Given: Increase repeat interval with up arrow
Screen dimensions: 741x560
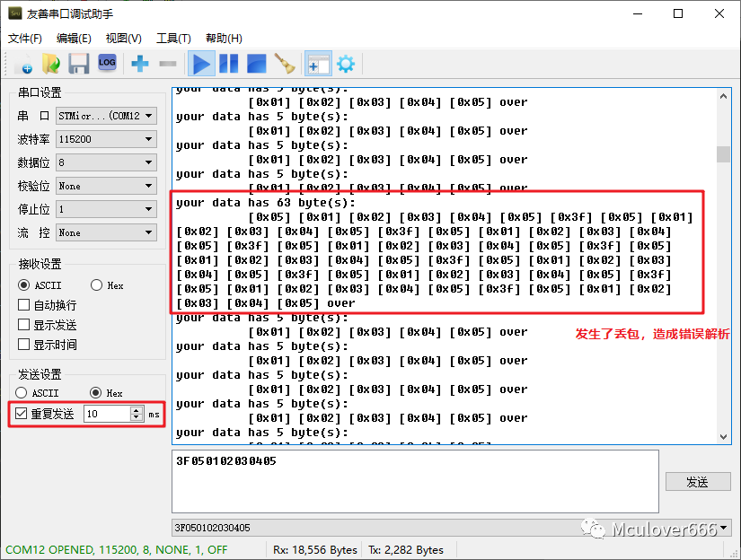Looking at the screenshot, I should 137,410.
